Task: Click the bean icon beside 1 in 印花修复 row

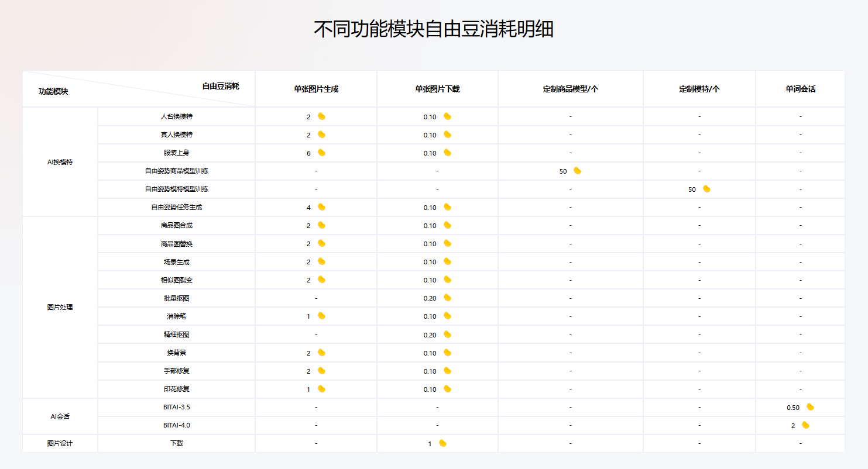Action: coord(321,389)
